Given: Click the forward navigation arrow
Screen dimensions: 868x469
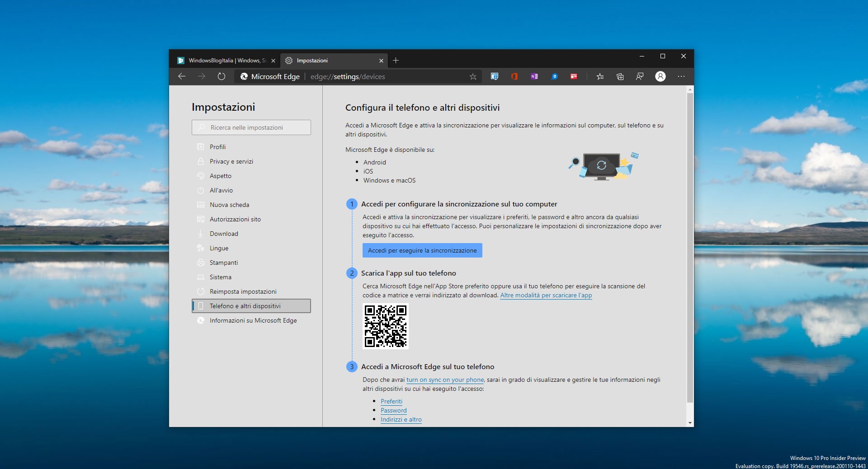Looking at the screenshot, I should coord(202,76).
